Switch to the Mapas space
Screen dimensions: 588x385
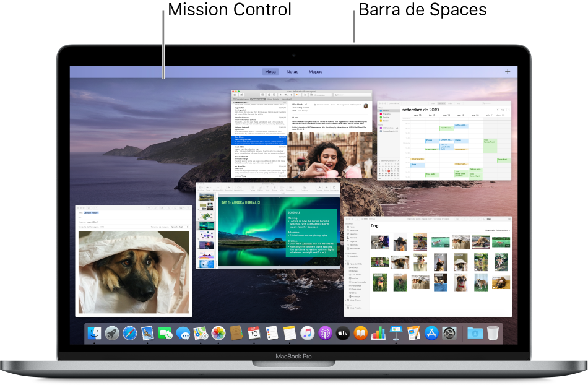316,72
